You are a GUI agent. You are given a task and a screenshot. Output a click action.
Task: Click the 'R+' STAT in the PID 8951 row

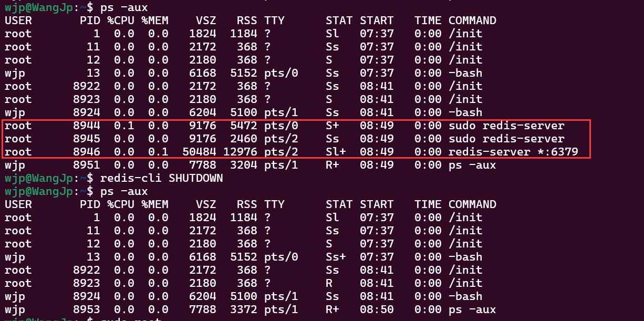(333, 165)
